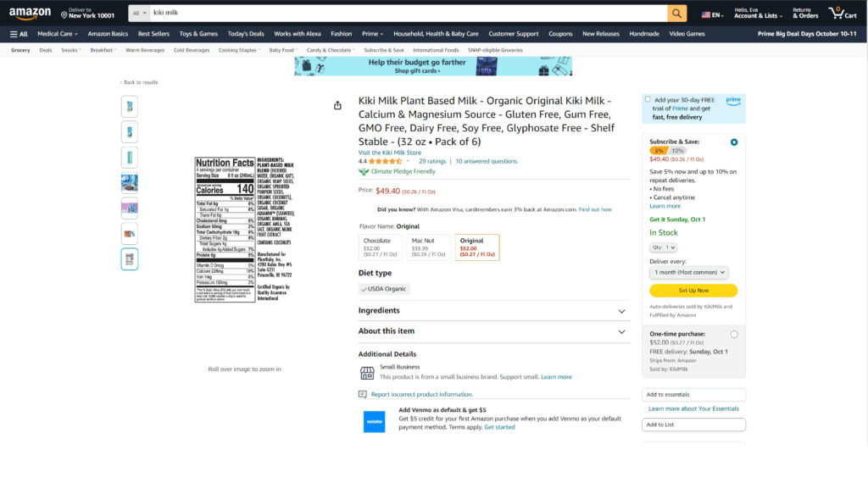This screenshot has height=500, width=868.
Task: Select the second product thumbnail
Action: 130,132
